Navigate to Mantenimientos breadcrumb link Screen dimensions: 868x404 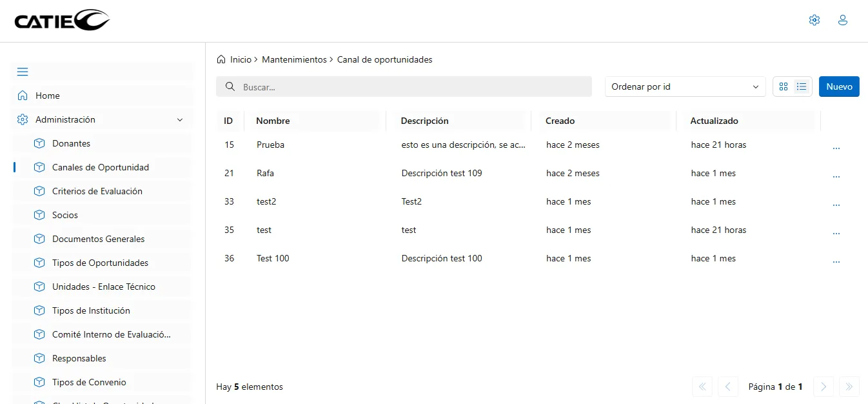click(294, 59)
